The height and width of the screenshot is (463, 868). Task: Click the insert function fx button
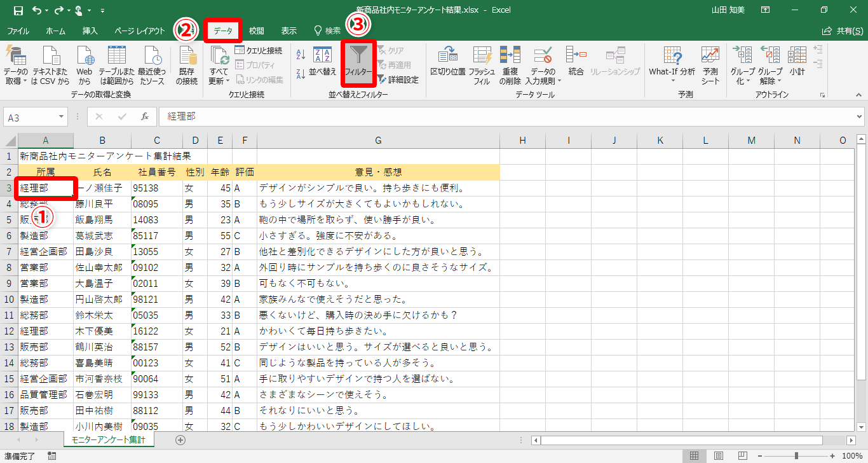click(145, 117)
